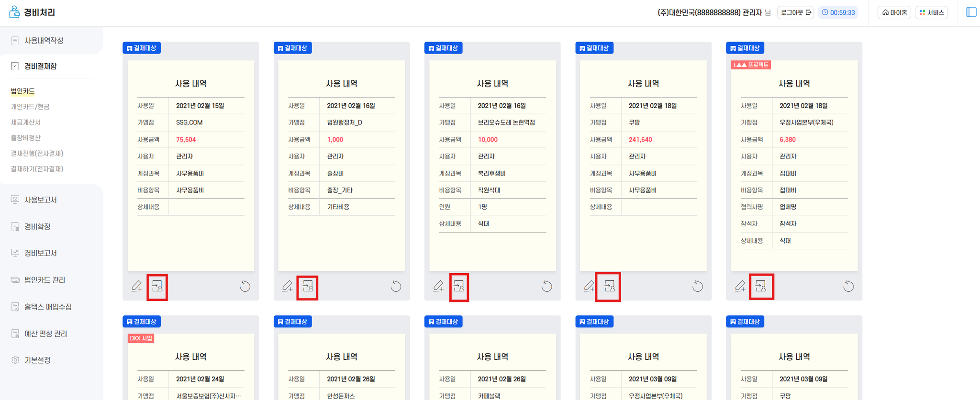Click 경비처리 logo icon

click(15, 12)
